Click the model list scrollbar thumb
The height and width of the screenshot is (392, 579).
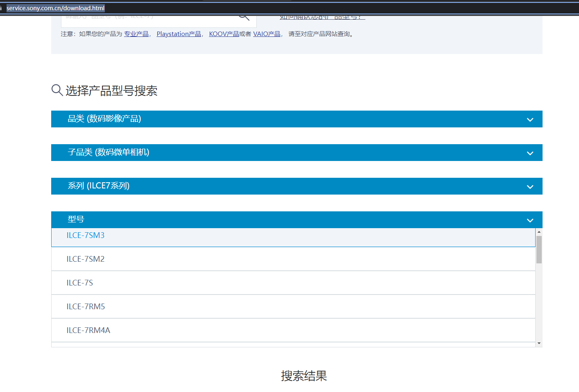pyautogui.click(x=539, y=249)
